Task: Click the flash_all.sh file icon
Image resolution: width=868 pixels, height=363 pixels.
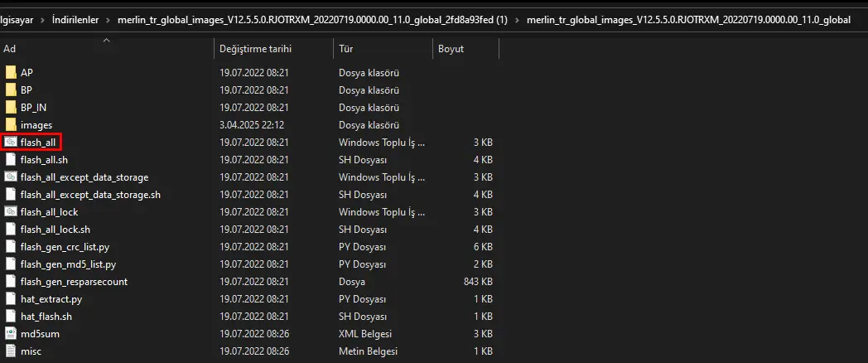Action: [x=11, y=160]
